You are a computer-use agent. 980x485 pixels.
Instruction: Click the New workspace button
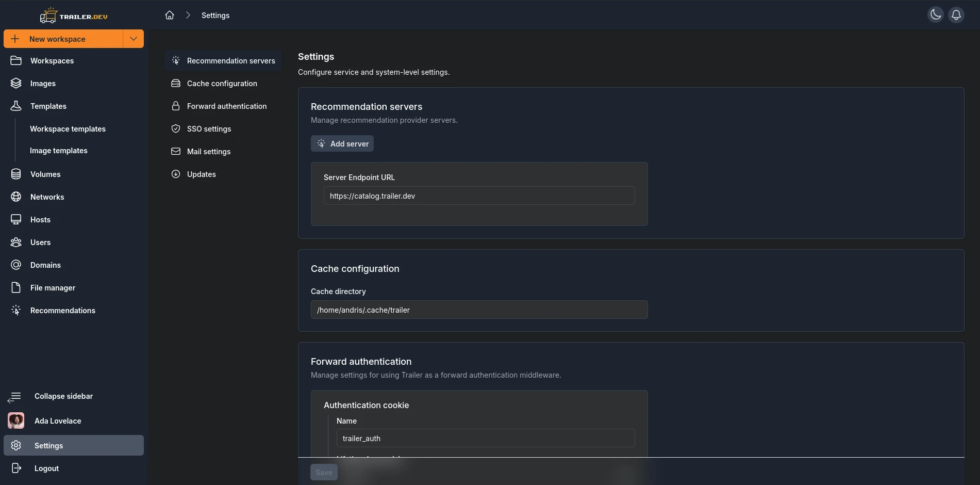click(63, 39)
